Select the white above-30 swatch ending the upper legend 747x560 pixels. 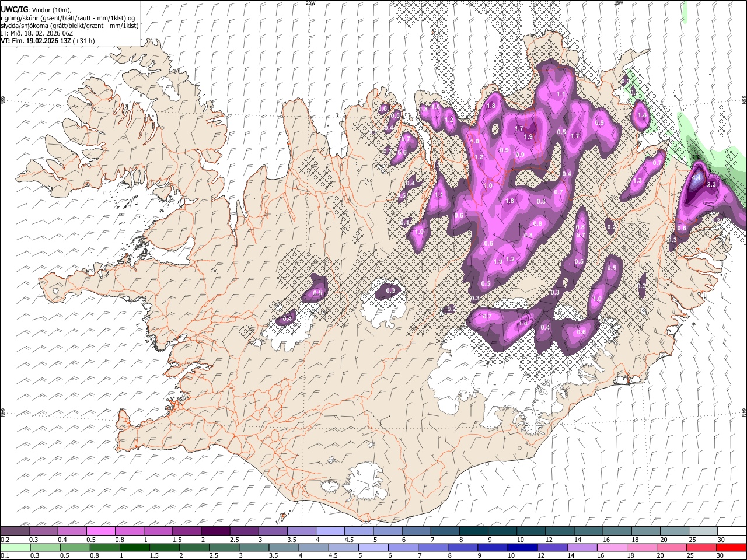[732, 531]
